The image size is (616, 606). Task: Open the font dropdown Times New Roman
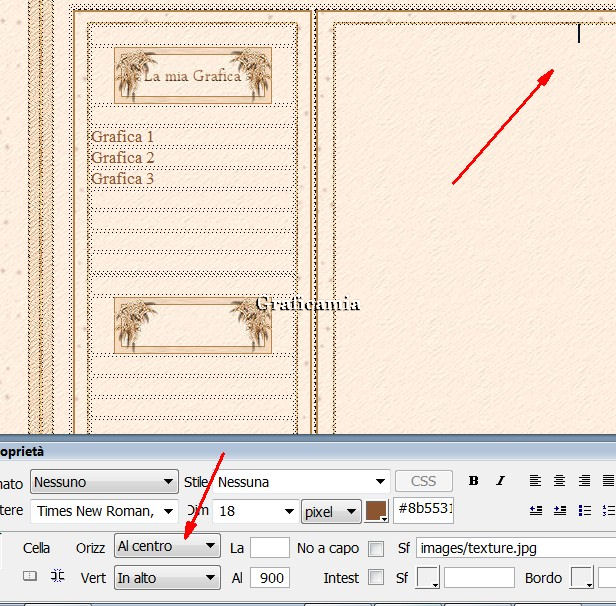click(x=104, y=511)
